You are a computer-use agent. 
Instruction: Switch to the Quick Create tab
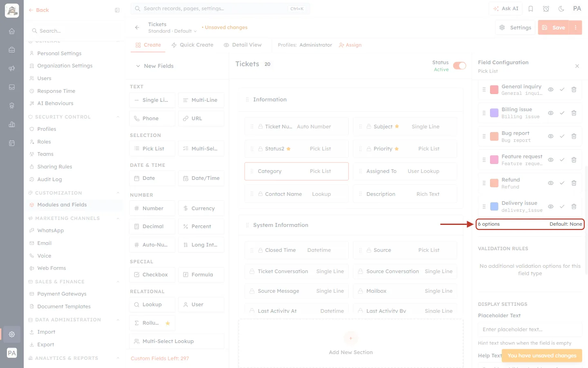192,45
